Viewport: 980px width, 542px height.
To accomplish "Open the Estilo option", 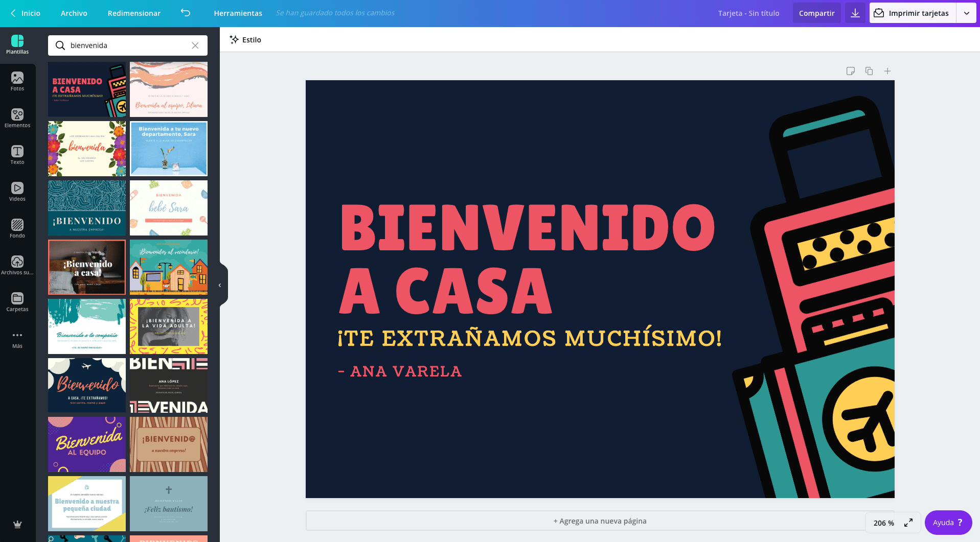I will [245, 40].
